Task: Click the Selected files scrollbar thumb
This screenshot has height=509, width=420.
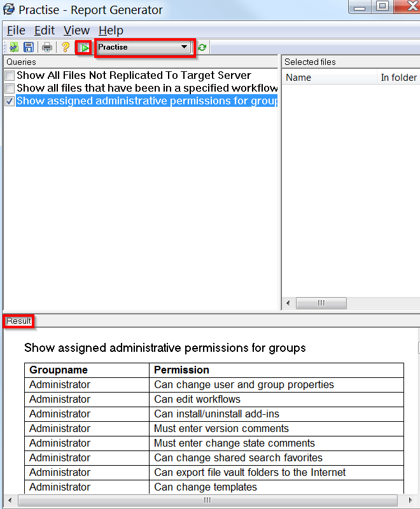Action: click(321, 303)
